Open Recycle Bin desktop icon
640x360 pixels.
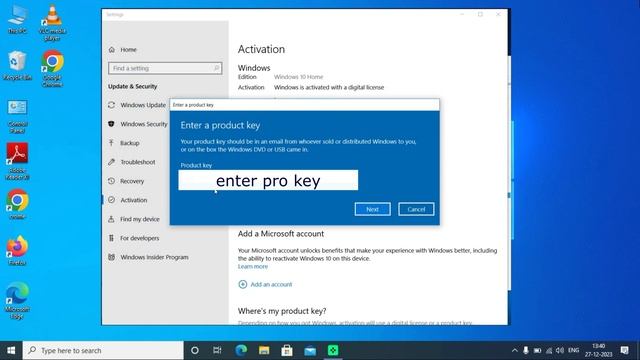point(18,65)
